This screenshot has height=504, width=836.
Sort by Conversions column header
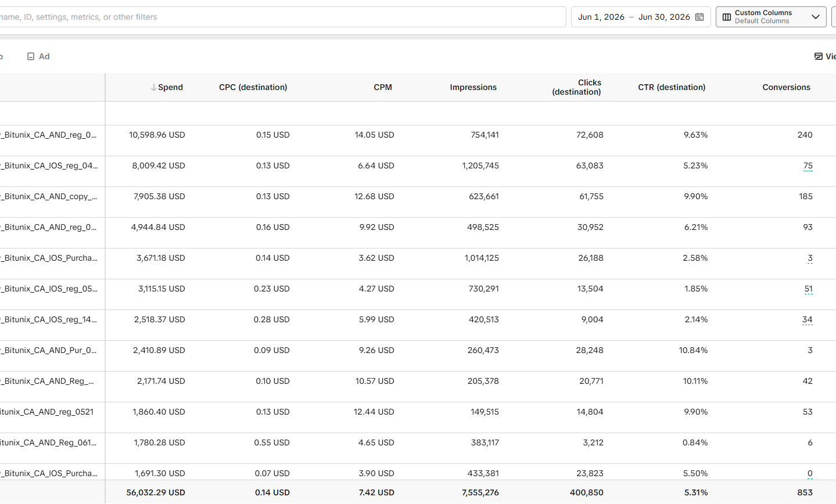click(786, 87)
